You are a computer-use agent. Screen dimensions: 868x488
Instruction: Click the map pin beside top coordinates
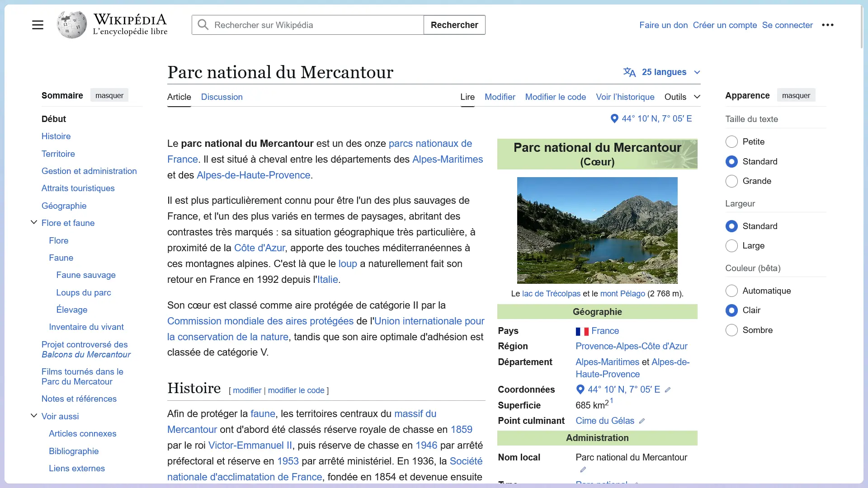coord(614,118)
